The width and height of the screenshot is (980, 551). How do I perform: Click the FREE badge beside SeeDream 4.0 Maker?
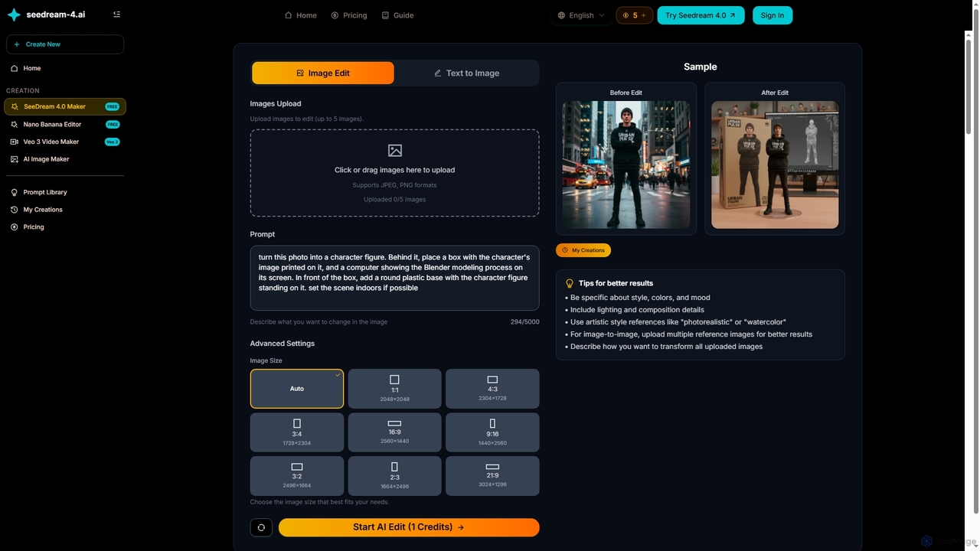tap(113, 106)
